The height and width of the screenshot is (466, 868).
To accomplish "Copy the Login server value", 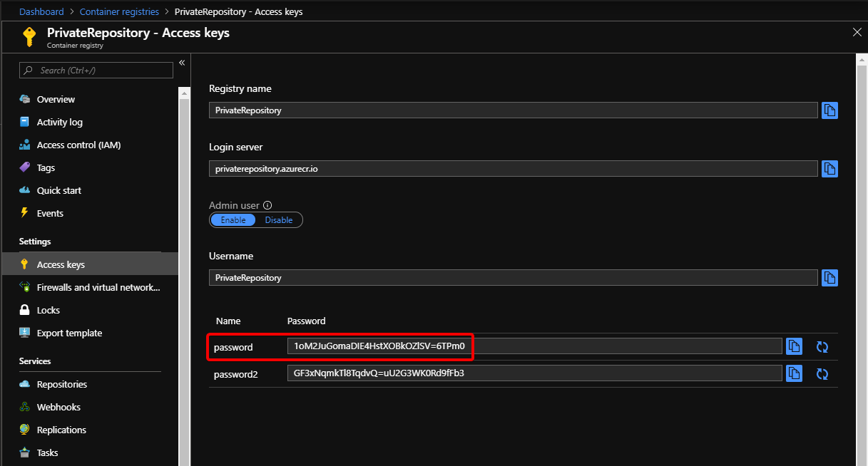I will coord(829,169).
